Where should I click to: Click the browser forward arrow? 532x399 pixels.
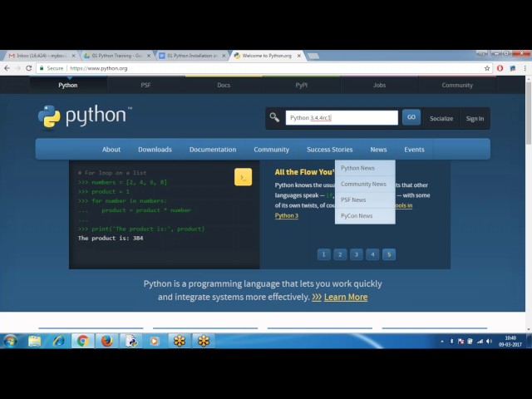18,68
